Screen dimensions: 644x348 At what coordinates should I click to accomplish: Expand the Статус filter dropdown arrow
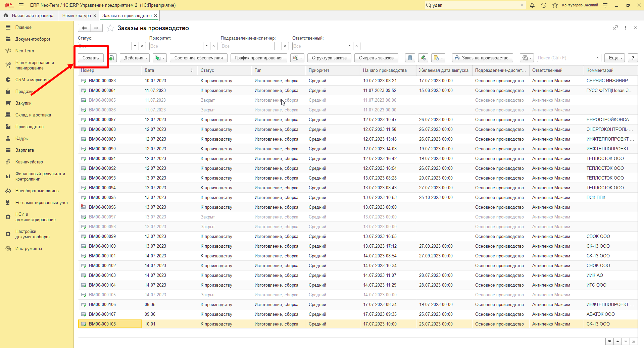(x=135, y=46)
